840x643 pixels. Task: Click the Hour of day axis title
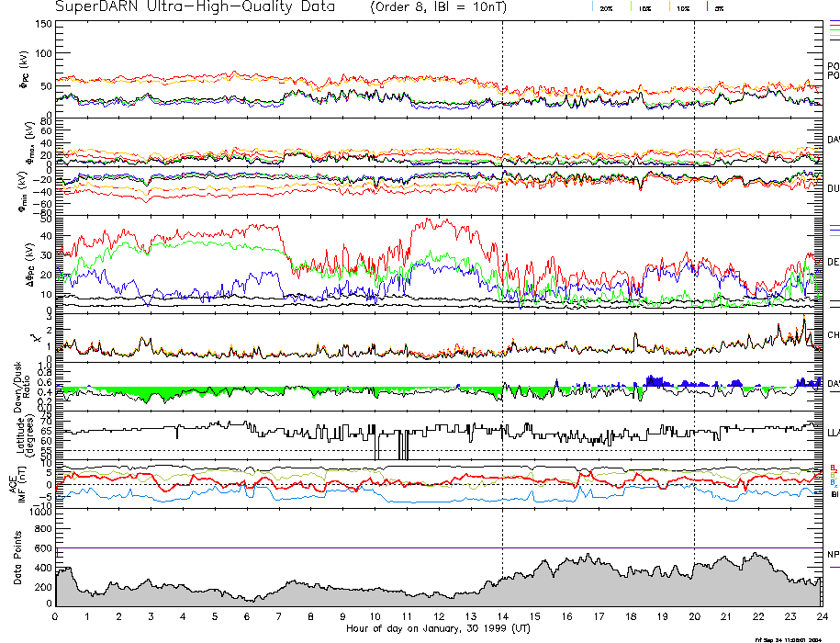tap(438, 629)
